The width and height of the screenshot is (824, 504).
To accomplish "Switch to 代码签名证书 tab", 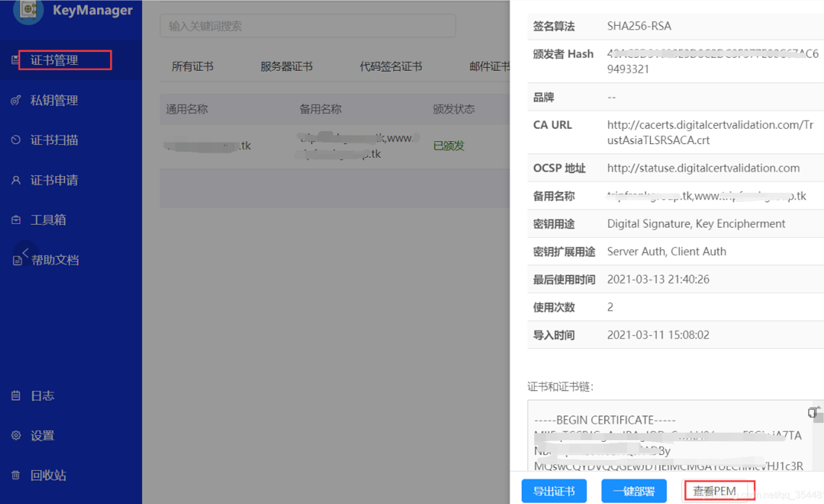I will point(391,67).
